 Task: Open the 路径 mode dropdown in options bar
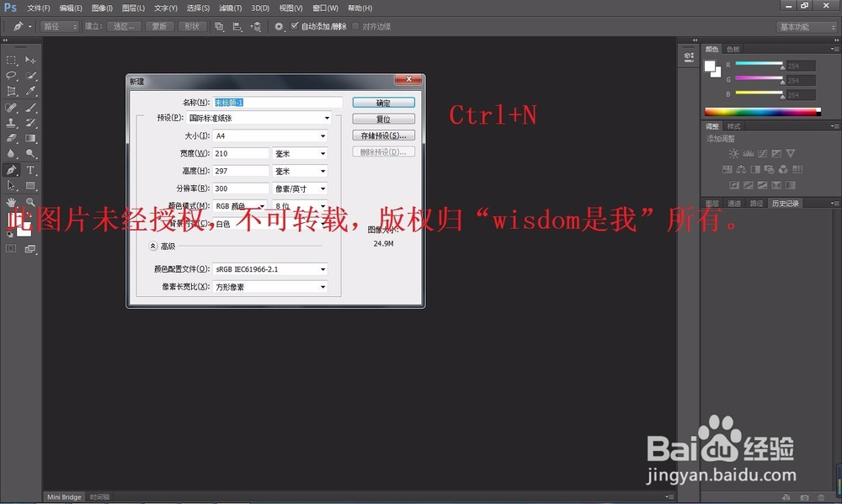tap(59, 26)
